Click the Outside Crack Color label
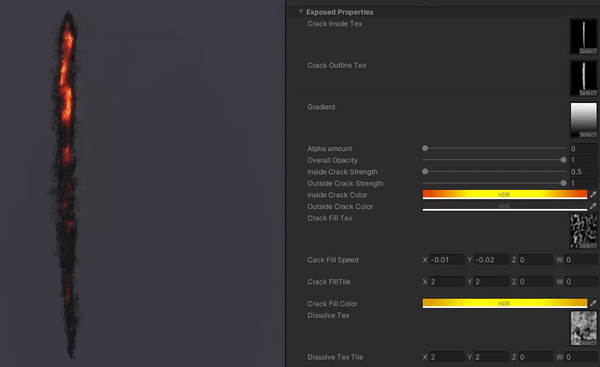 click(x=340, y=206)
